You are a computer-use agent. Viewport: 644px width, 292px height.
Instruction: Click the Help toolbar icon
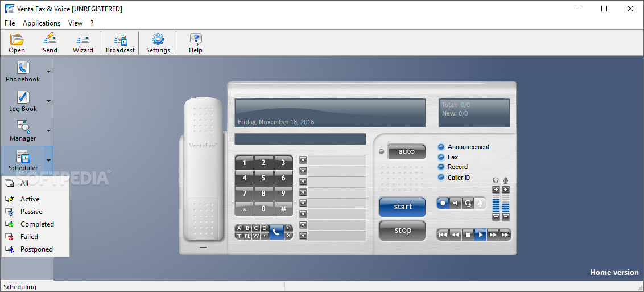click(196, 43)
